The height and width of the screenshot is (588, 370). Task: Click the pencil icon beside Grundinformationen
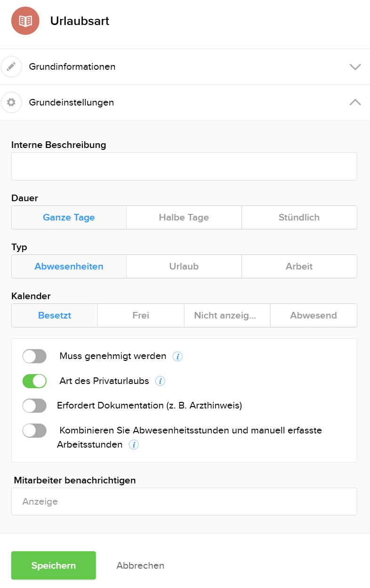[11, 66]
